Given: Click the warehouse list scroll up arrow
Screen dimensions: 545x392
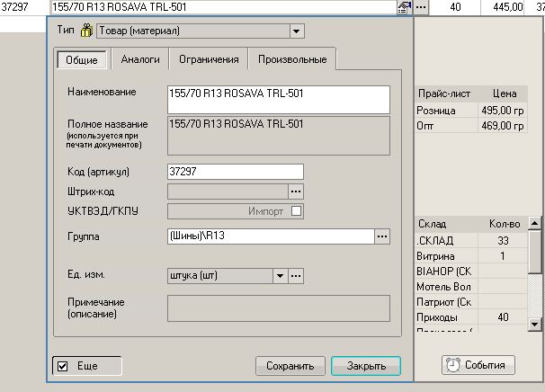Looking at the screenshot, I should [x=534, y=223].
